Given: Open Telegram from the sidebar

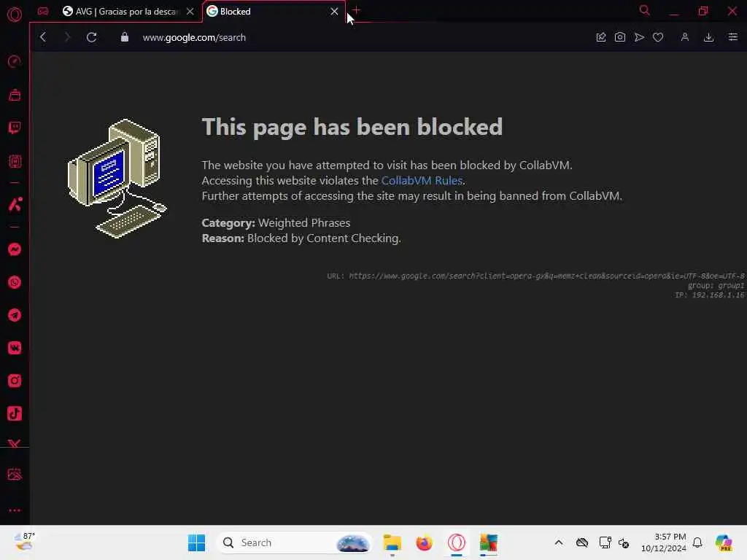Looking at the screenshot, I should [15, 315].
